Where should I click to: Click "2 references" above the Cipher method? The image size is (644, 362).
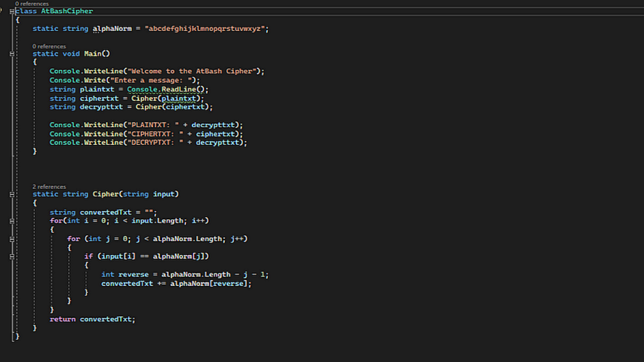point(49,186)
